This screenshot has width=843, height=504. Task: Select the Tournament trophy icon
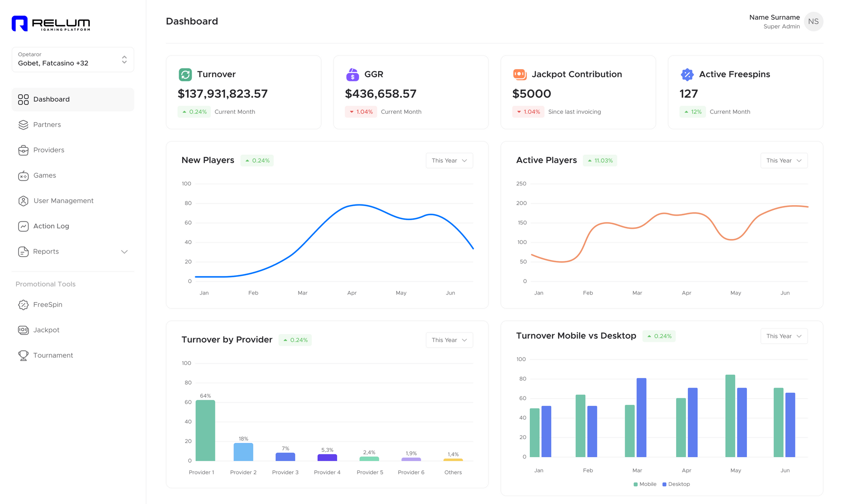click(23, 355)
